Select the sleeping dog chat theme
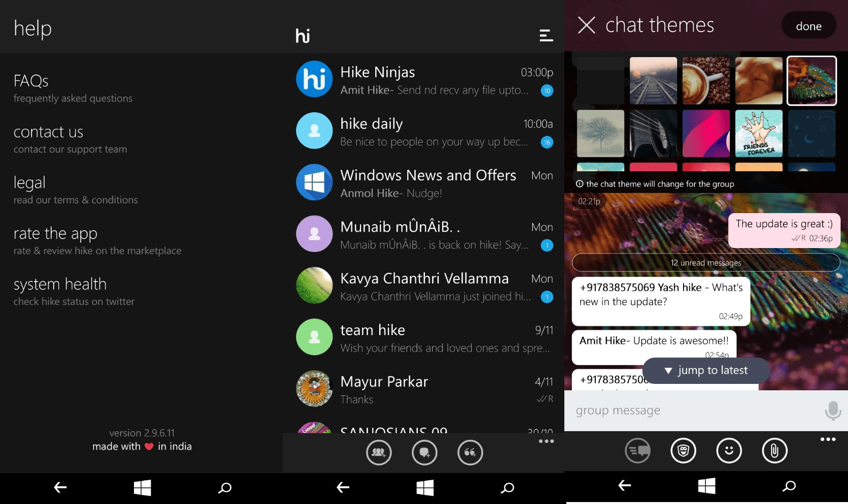Viewport: 848px width, 504px height. pyautogui.click(x=759, y=81)
